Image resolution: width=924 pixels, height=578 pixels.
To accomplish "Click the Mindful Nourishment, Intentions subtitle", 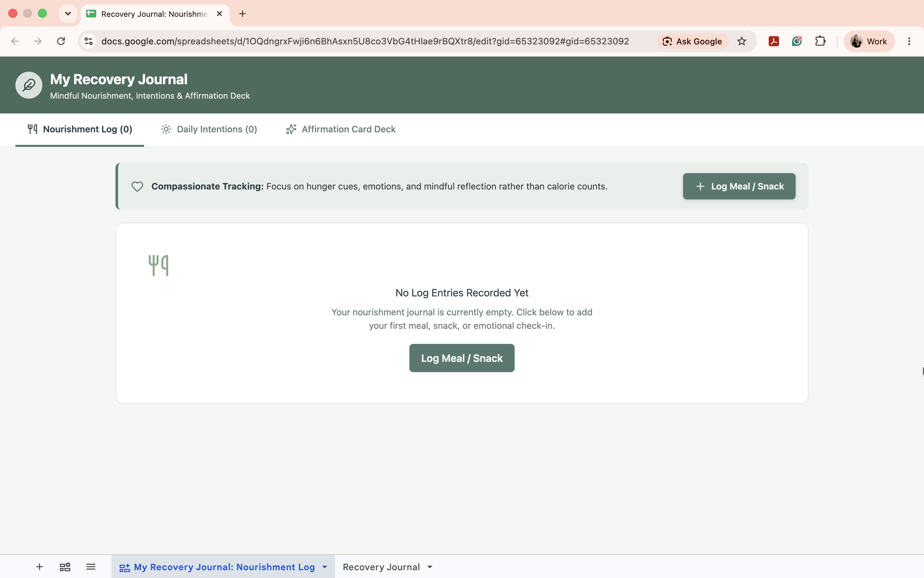I will [x=150, y=95].
